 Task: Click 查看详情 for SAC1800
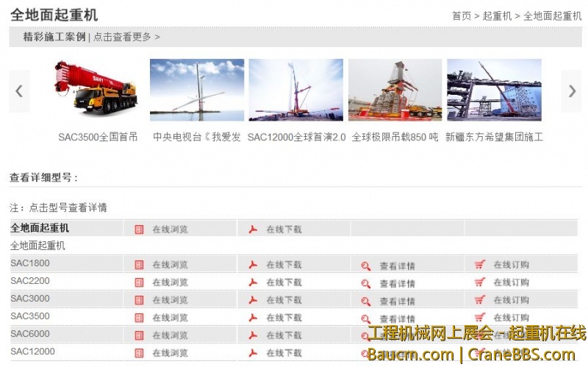(x=397, y=266)
